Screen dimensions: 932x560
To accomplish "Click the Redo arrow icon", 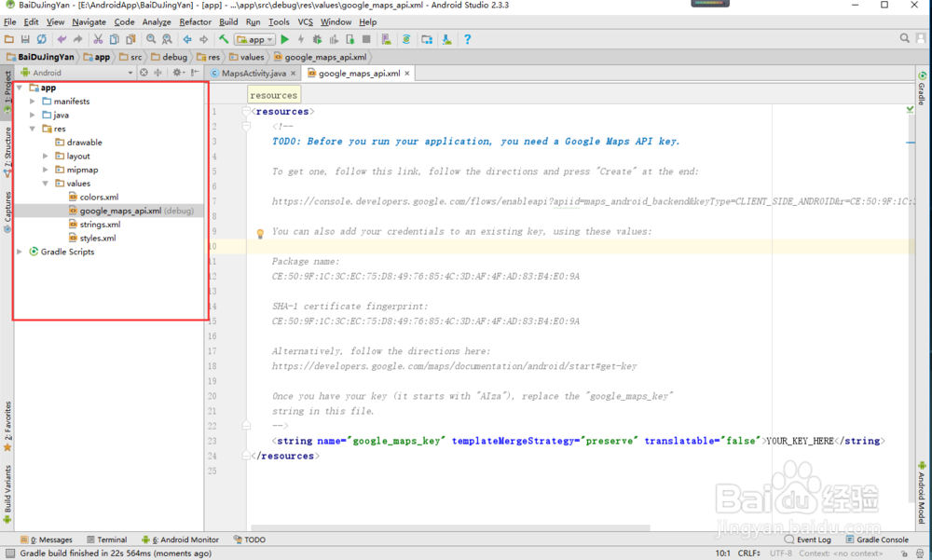I will coord(77,39).
